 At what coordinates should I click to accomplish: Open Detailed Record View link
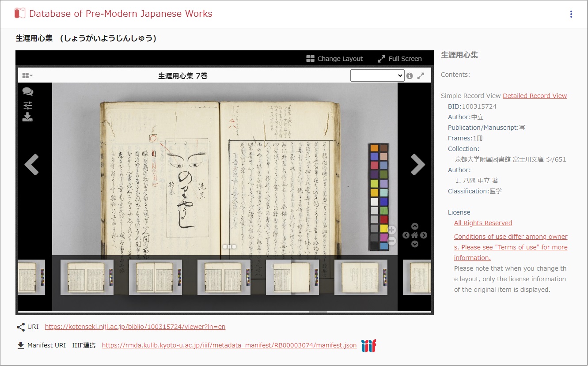(x=535, y=96)
